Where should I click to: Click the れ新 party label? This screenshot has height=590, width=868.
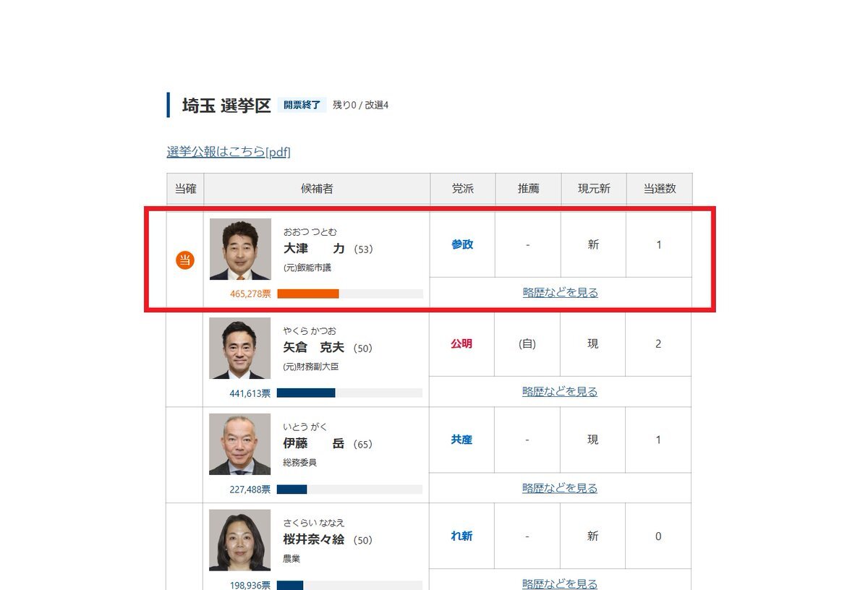click(461, 536)
